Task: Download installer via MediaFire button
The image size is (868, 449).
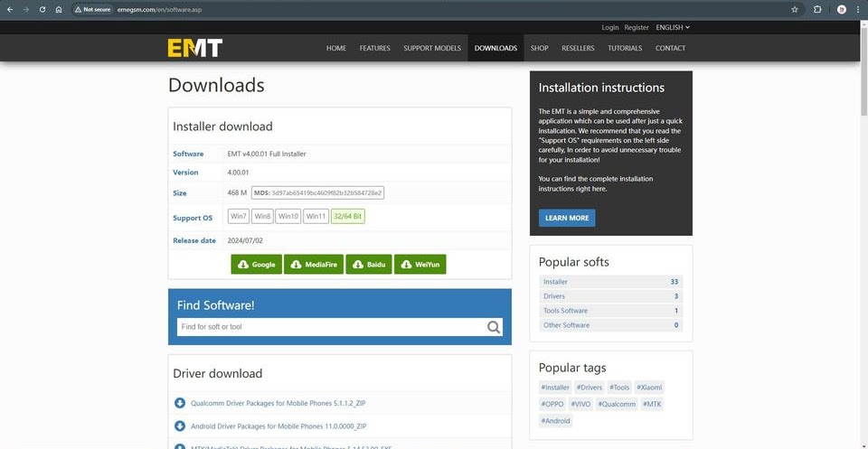Action: (x=314, y=265)
